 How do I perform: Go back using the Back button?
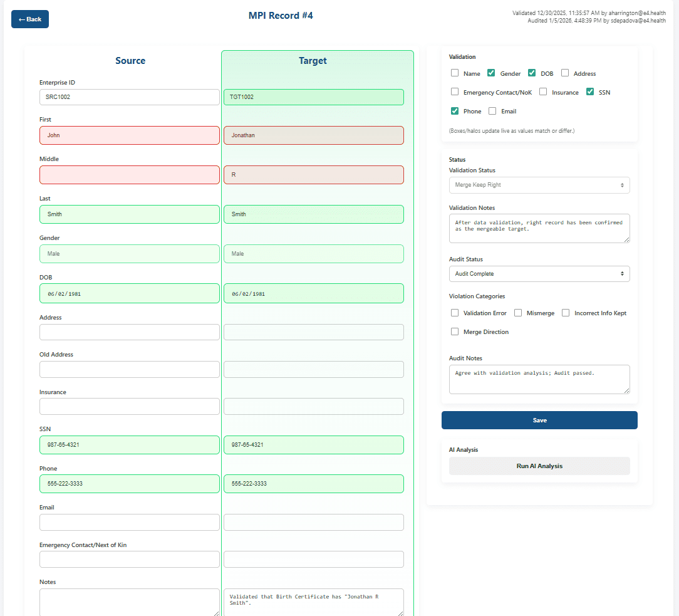click(x=30, y=19)
